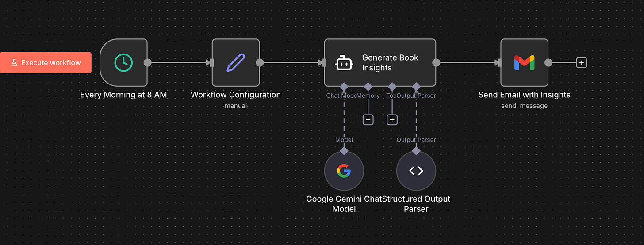
Task: Click the 'Every Morning at 8 AM' label
Action: (x=123, y=95)
